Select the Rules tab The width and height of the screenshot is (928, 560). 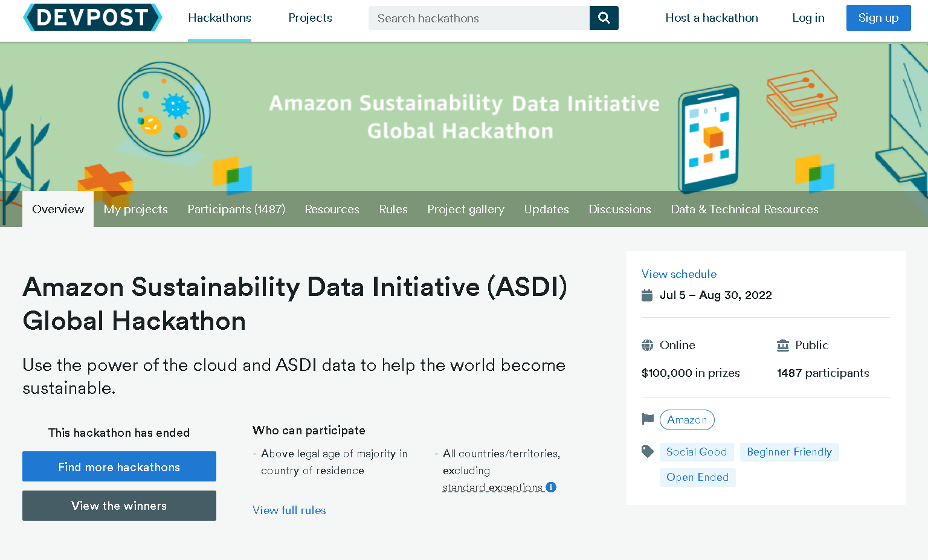[393, 209]
